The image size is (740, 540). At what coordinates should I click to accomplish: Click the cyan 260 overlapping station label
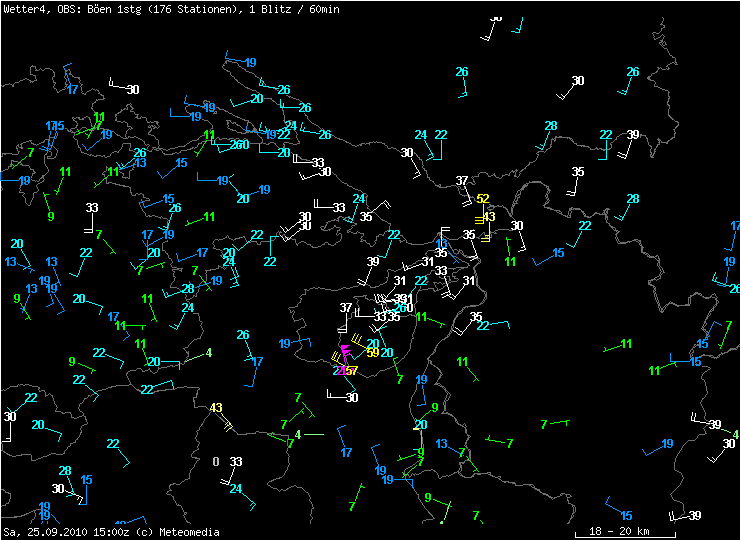click(x=239, y=145)
